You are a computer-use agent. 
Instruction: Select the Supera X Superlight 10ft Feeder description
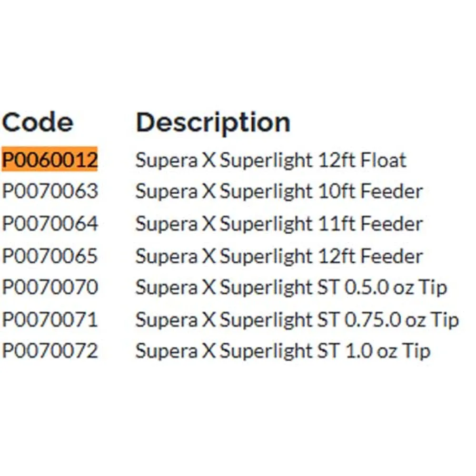pos(279,192)
